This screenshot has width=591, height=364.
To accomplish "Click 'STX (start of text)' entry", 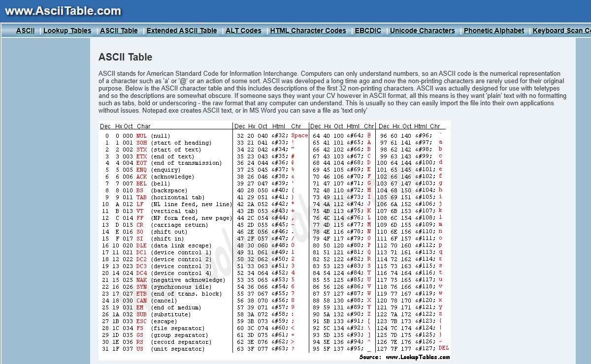I will [x=168, y=150].
